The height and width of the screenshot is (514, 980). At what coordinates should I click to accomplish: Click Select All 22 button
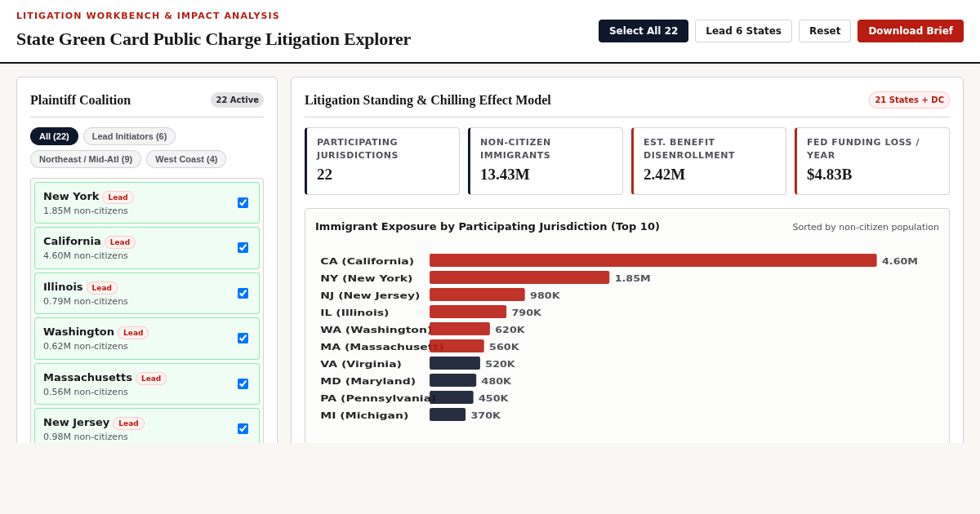point(644,31)
